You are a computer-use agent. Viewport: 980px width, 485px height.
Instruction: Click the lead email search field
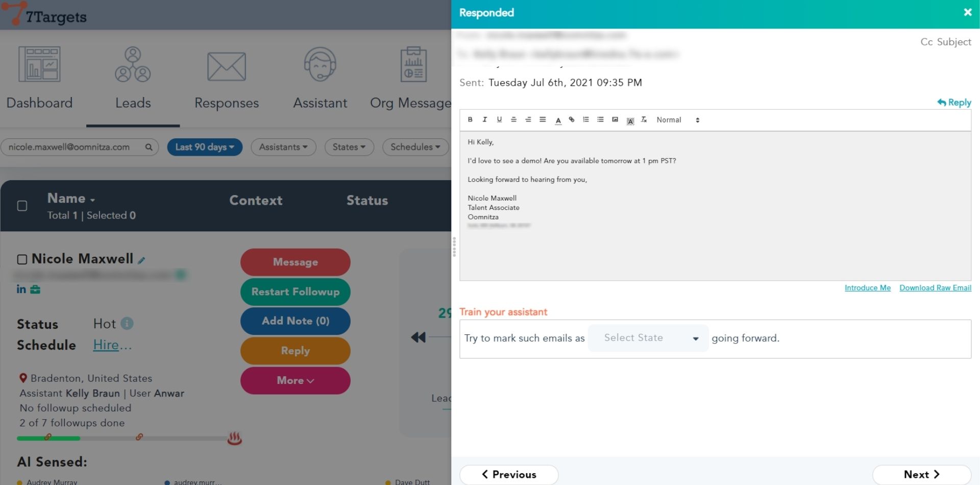click(71, 147)
